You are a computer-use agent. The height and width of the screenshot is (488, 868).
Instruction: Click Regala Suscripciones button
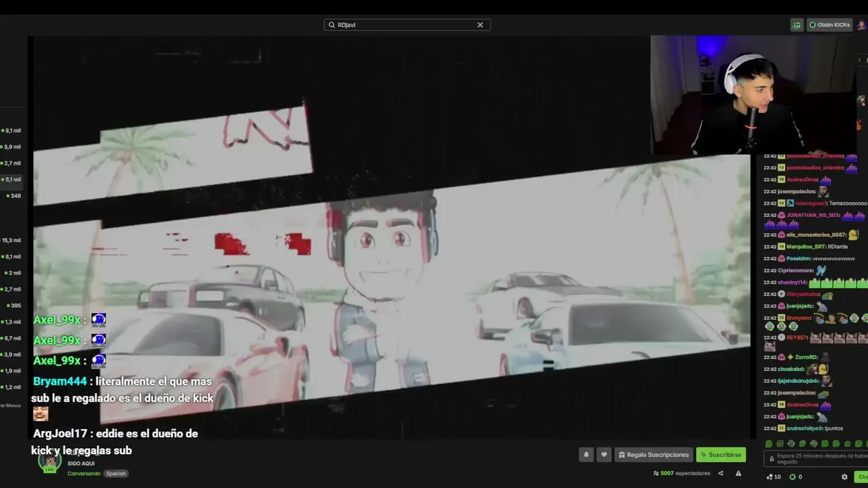pos(654,455)
